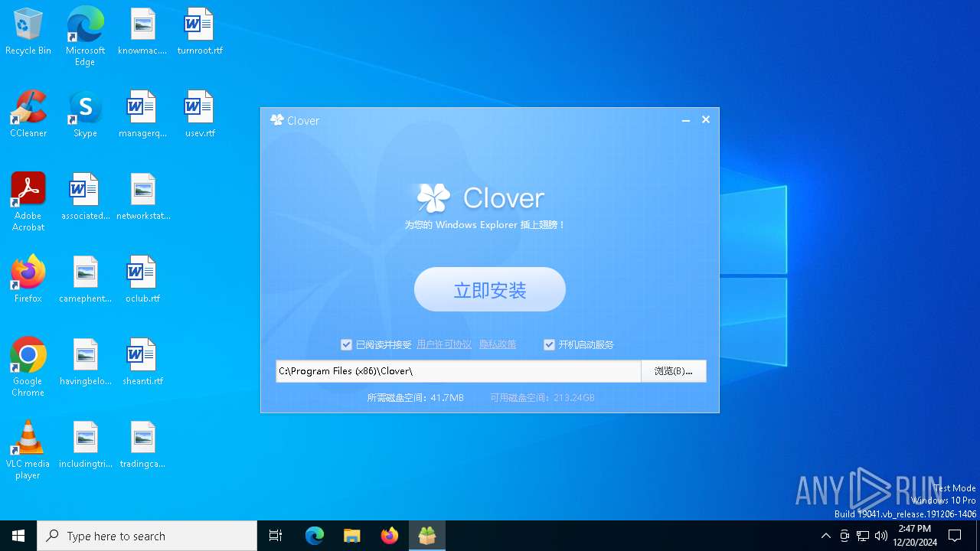This screenshot has width=980, height=551.
Task: Open the Firefox desktop shortcut
Action: coord(28,280)
